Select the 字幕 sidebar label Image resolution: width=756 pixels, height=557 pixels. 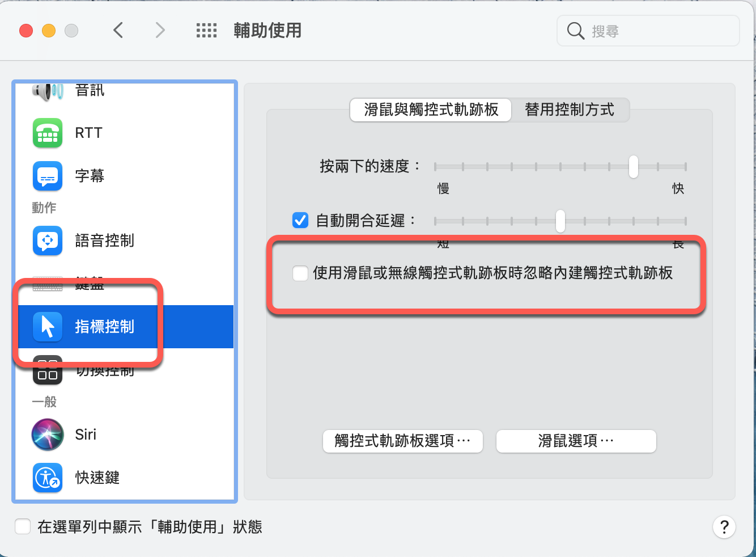(x=90, y=176)
